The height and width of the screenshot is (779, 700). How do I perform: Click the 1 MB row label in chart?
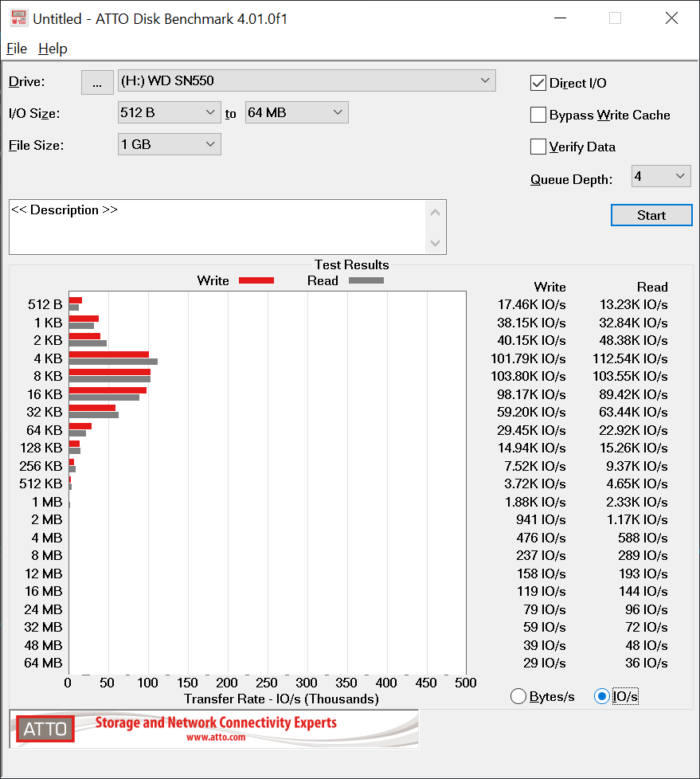coord(47,502)
